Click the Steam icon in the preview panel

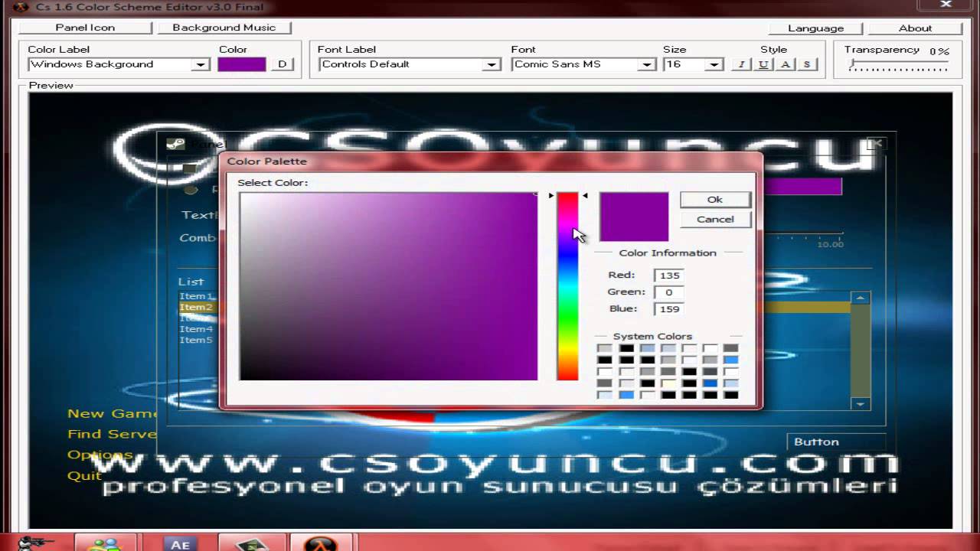click(175, 144)
